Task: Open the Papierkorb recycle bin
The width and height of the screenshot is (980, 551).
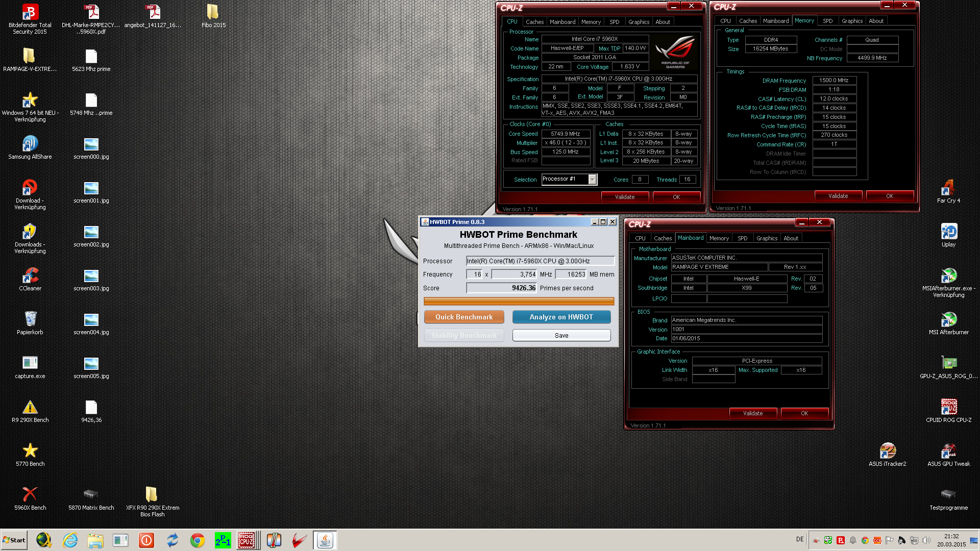Action: [30, 323]
